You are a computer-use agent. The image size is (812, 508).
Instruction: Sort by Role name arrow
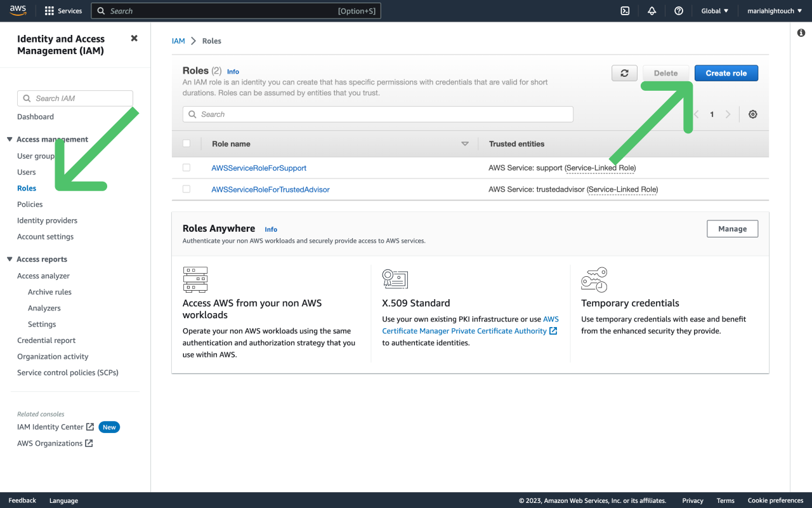(465, 144)
